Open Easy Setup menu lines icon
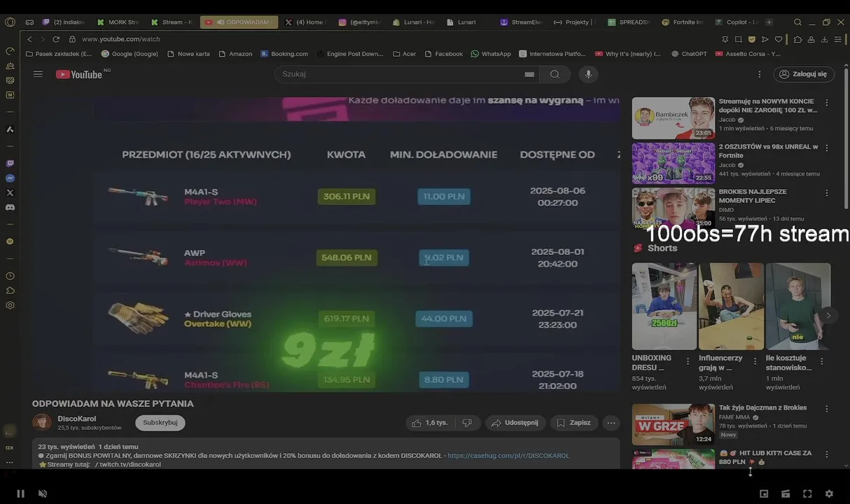Image resolution: width=850 pixels, height=504 pixels. (838, 39)
